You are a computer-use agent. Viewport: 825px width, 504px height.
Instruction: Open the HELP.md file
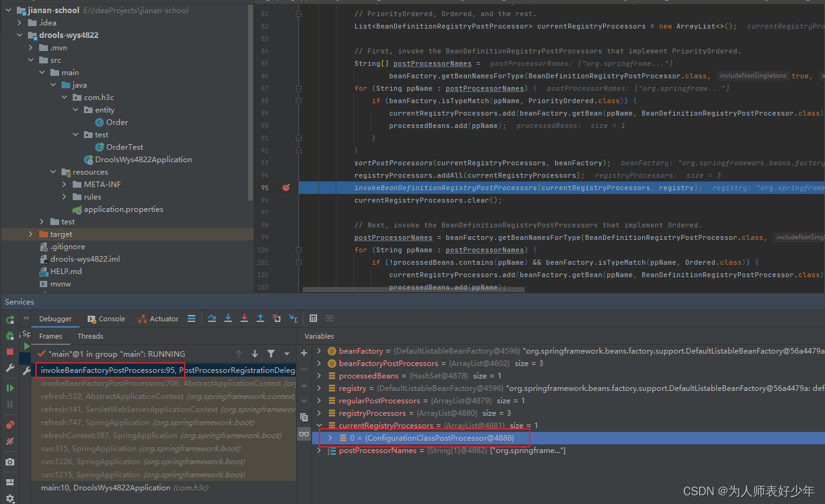(x=60, y=271)
